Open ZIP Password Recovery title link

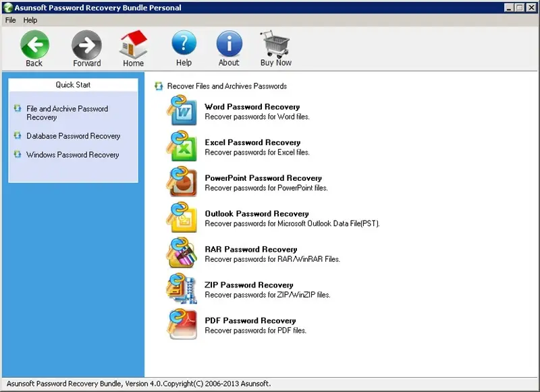tap(249, 285)
